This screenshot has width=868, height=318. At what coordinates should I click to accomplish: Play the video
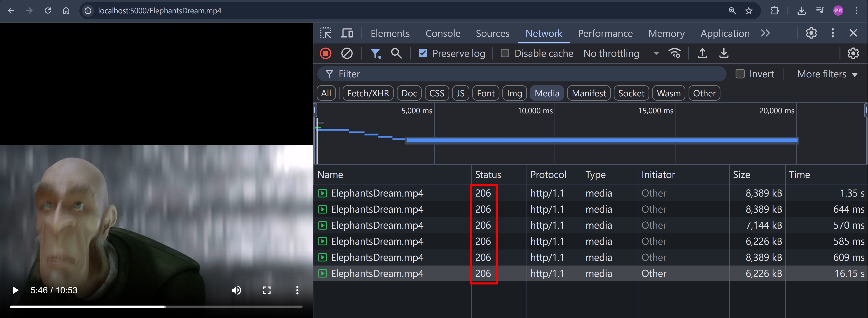click(x=15, y=290)
